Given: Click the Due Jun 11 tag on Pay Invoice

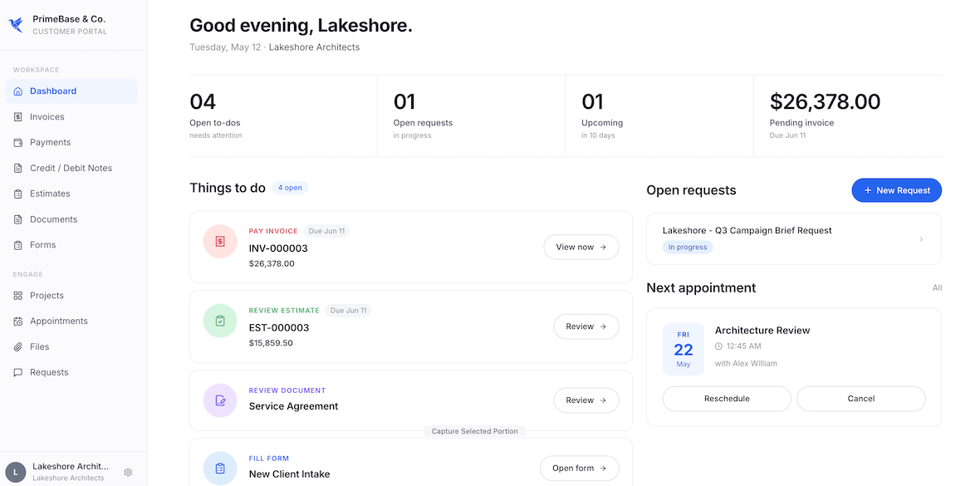Looking at the screenshot, I should 326,232.
